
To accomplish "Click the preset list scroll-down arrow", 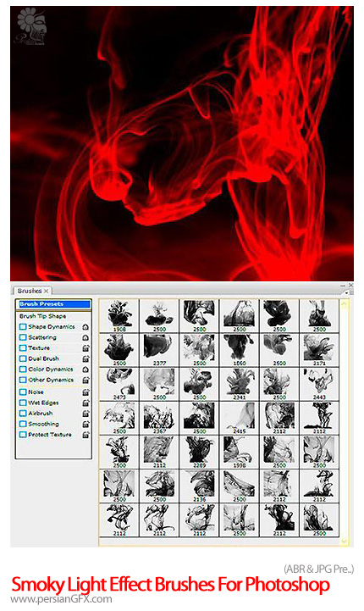I will click(344, 541).
